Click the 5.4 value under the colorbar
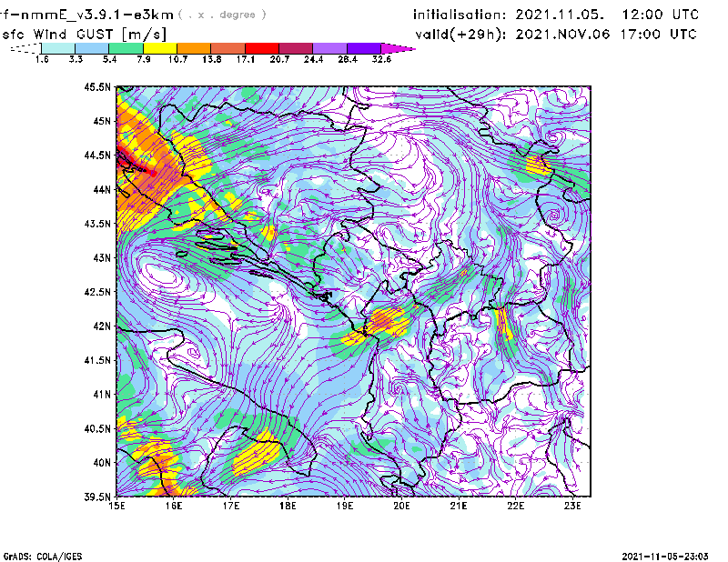 [109, 59]
